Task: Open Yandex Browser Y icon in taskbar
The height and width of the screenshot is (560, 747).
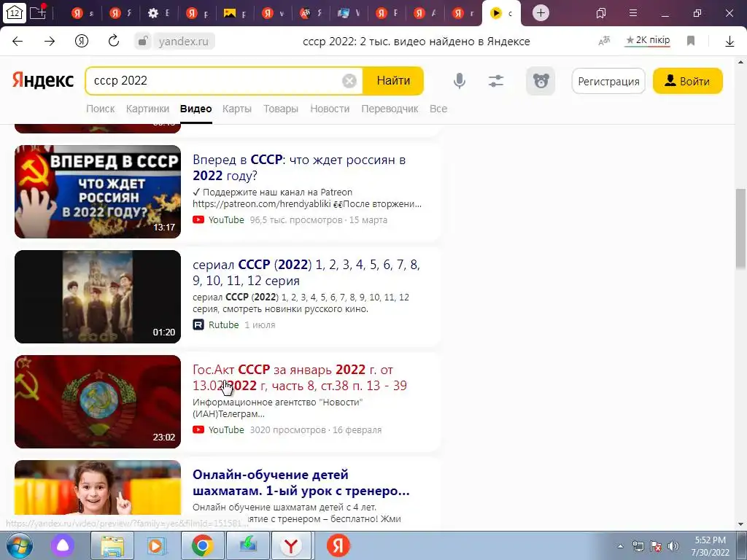Action: (292, 545)
